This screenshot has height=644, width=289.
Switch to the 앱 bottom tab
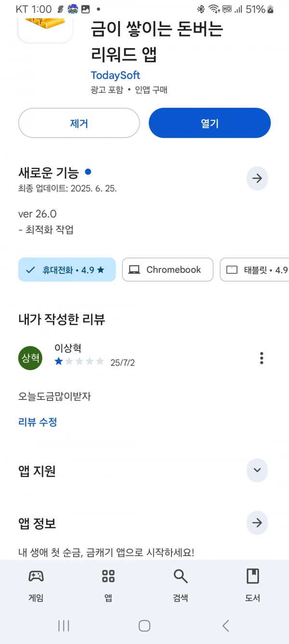(108, 584)
